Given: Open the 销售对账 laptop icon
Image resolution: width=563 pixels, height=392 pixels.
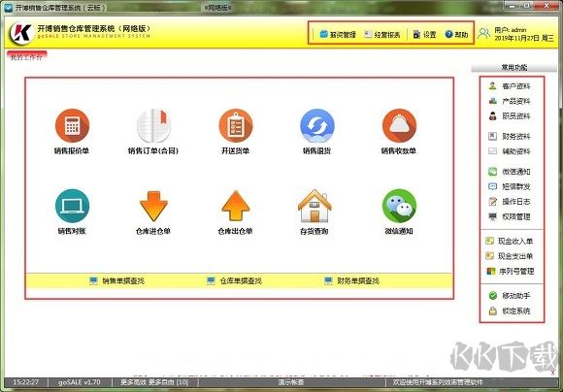Looking at the screenshot, I should (x=72, y=206).
